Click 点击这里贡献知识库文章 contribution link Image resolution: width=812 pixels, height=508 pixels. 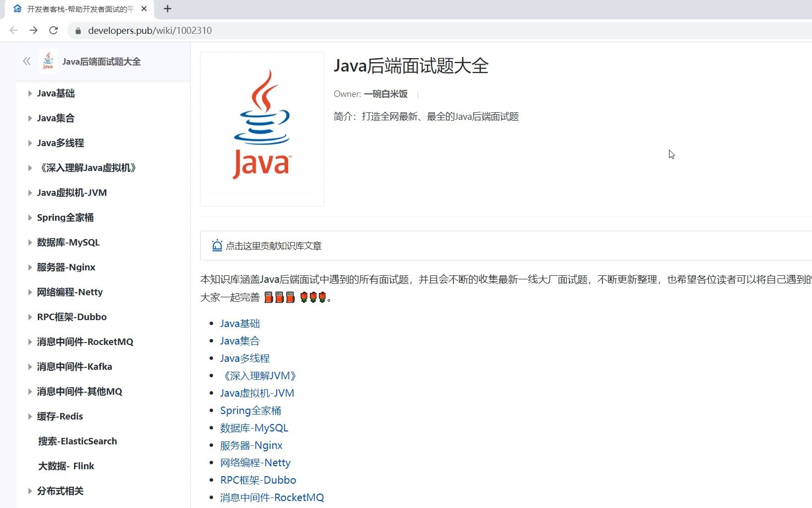point(274,246)
